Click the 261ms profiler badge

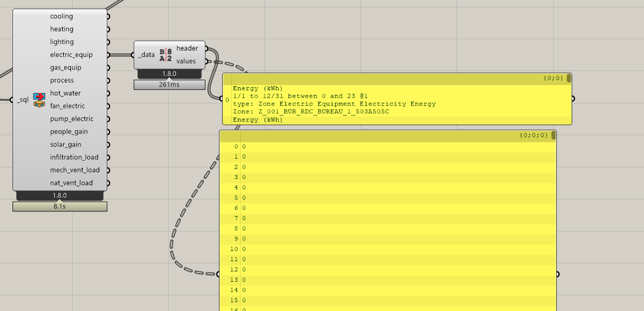(169, 85)
